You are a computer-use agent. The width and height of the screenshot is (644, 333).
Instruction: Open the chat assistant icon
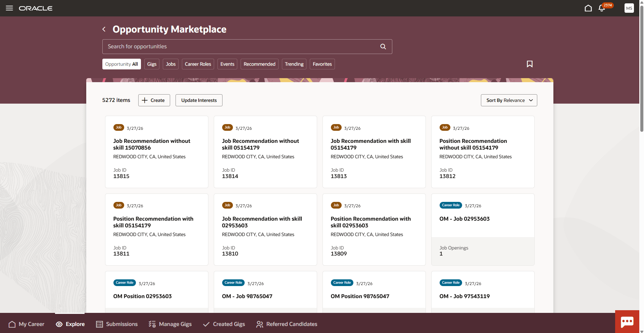coord(627,322)
